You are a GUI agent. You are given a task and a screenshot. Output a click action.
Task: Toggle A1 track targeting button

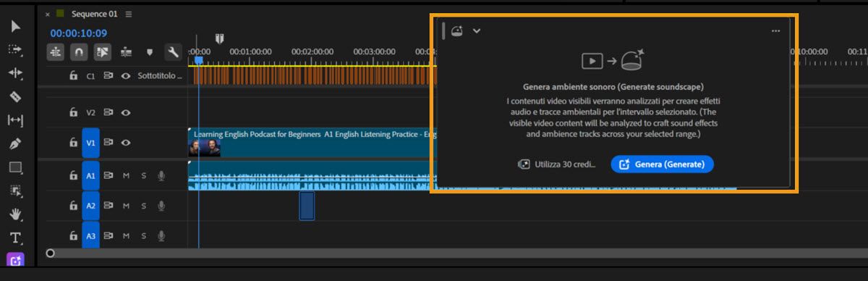[x=90, y=175]
